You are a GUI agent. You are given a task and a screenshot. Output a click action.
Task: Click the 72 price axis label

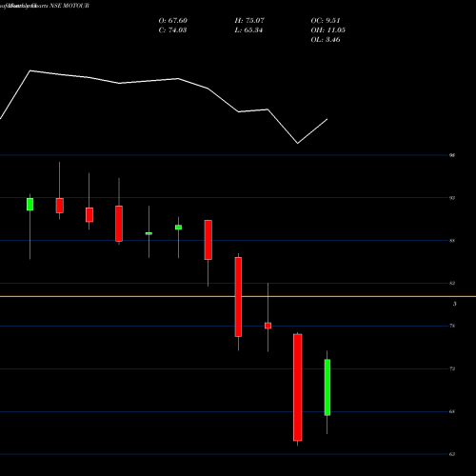452,368
